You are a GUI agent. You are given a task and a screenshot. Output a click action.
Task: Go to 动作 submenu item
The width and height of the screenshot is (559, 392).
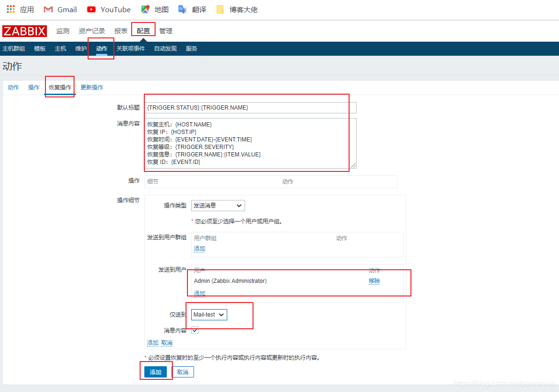point(102,48)
